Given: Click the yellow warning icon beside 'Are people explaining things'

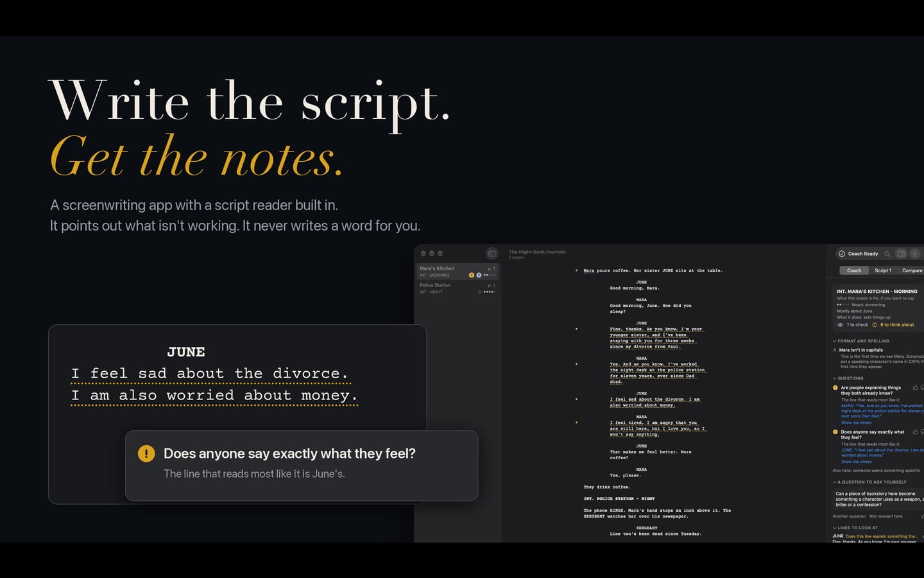Looking at the screenshot, I should 835,388.
